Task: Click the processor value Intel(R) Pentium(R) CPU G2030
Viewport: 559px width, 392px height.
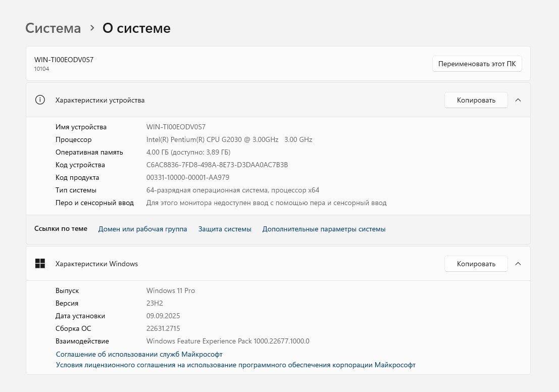Action: 229,139
